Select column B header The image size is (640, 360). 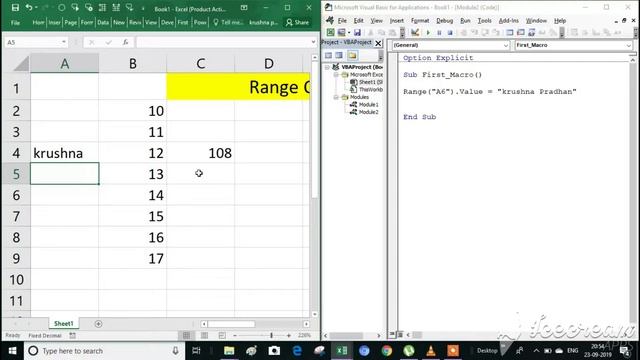(133, 64)
